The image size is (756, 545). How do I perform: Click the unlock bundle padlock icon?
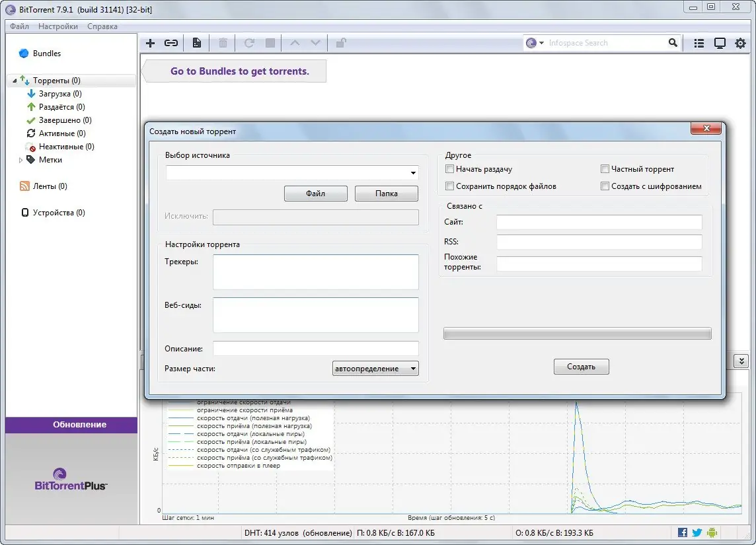(x=341, y=44)
